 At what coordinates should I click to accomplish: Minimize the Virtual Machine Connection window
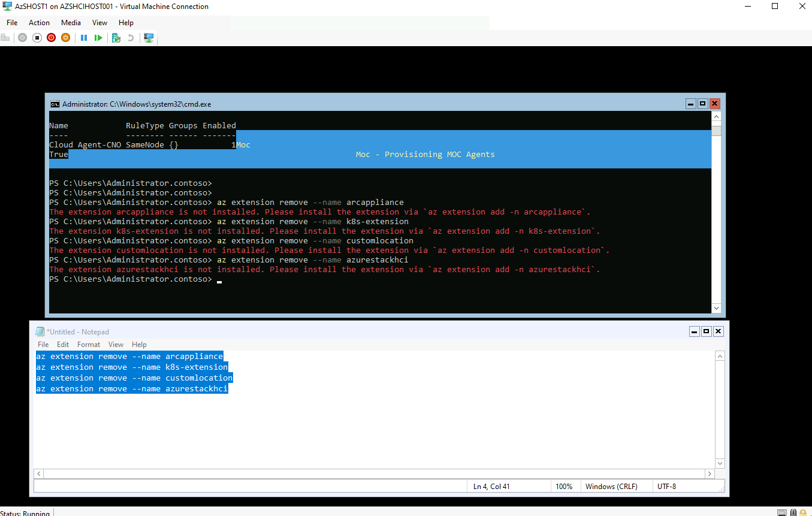(x=747, y=7)
